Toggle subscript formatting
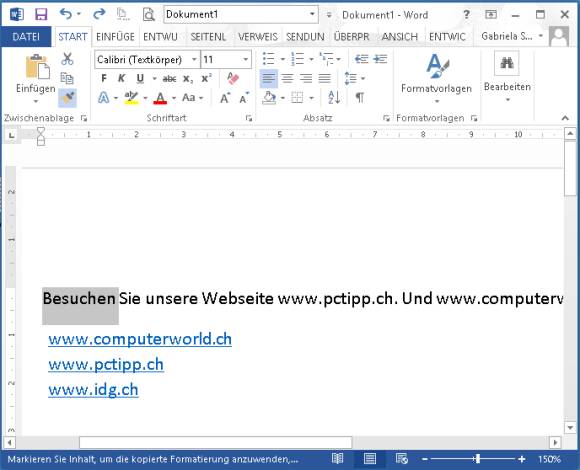Viewport: 580px width, 470px height. pos(188,79)
